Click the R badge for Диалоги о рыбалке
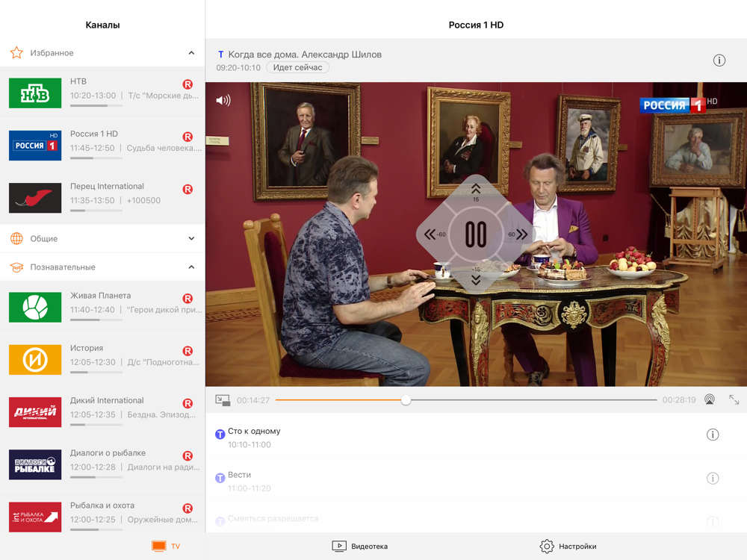This screenshot has height=560, width=747. [187, 455]
